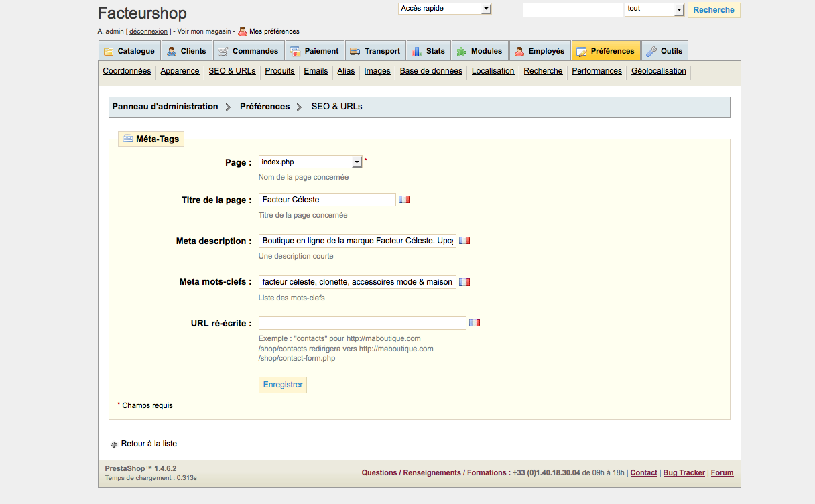This screenshot has height=504, width=815.
Task: Click the Recherche search button
Action: point(714,10)
